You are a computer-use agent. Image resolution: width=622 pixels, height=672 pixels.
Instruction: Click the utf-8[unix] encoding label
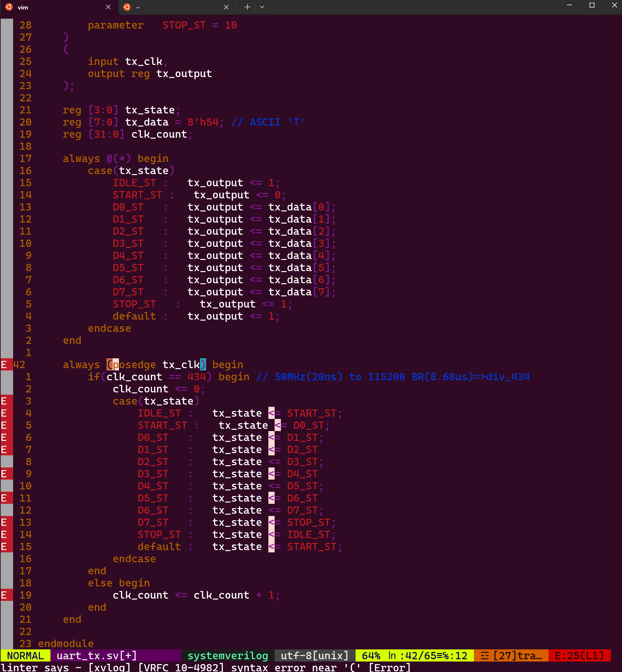314,656
